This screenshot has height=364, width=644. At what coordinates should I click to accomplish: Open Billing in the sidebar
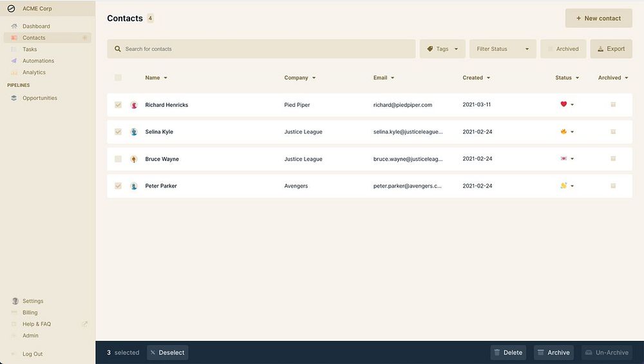[47, 312]
